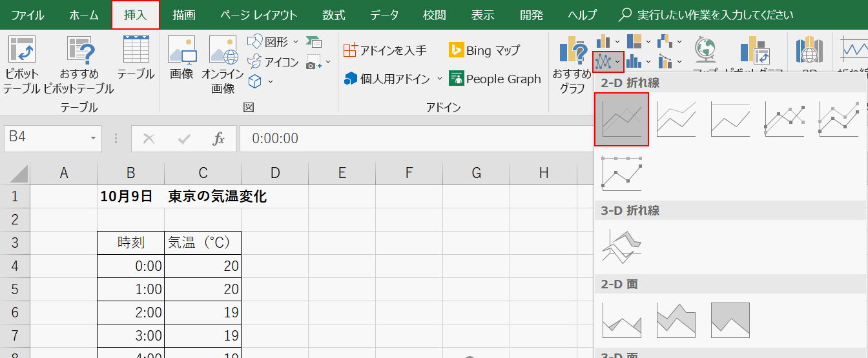Select the 100% Stacked Area thumbnail
The width and height of the screenshot is (868, 358).
coord(730,320)
